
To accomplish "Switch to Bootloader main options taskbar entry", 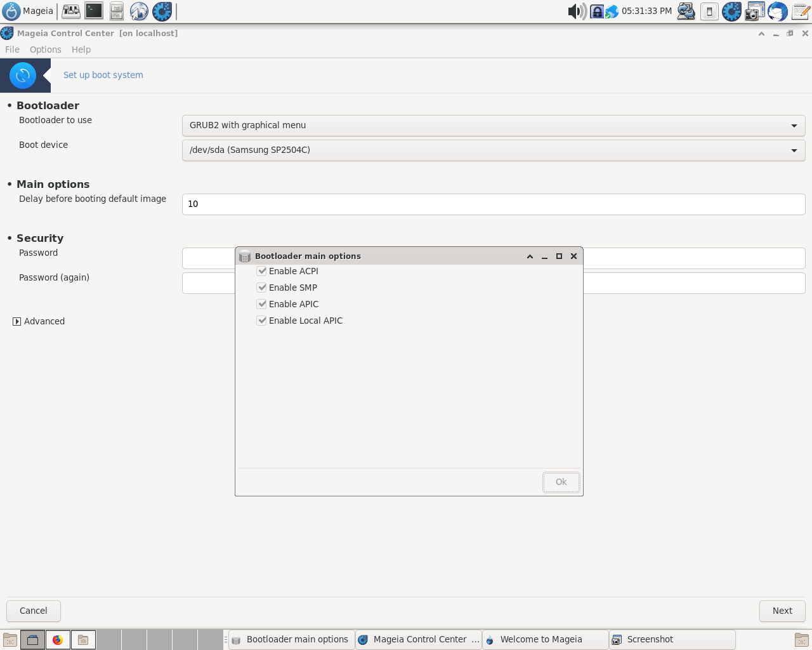I will pyautogui.click(x=291, y=640).
